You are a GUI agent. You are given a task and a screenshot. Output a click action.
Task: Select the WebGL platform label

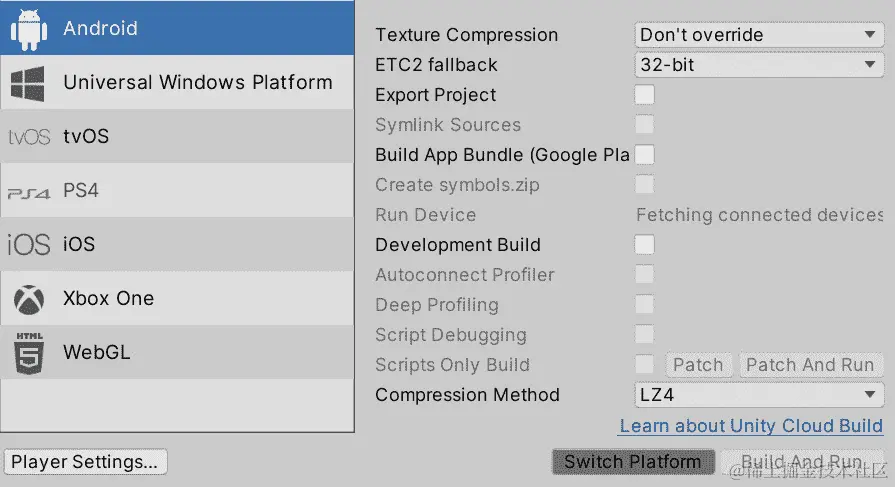[x=96, y=352]
